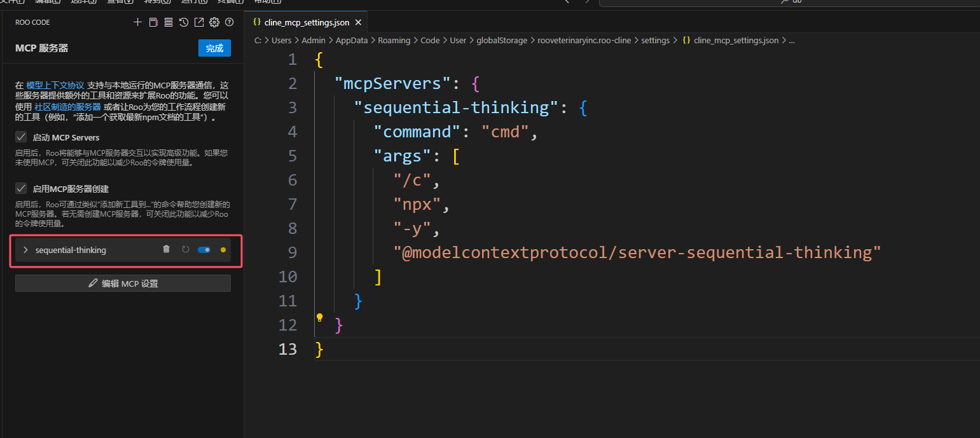Open the help question mark icon
The image size is (980, 438).
230,22
